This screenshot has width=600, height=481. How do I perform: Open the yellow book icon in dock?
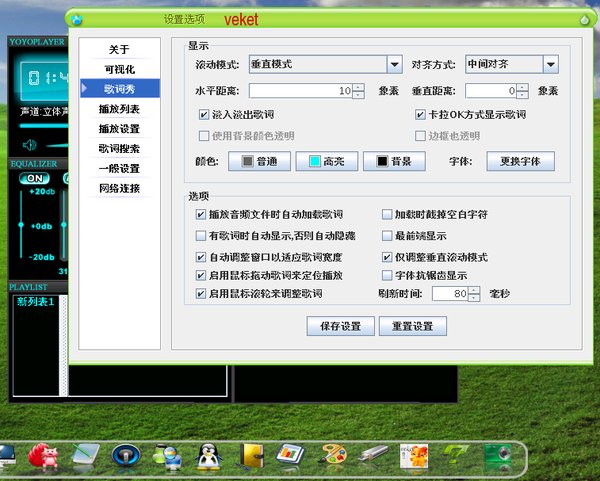[x=250, y=456]
